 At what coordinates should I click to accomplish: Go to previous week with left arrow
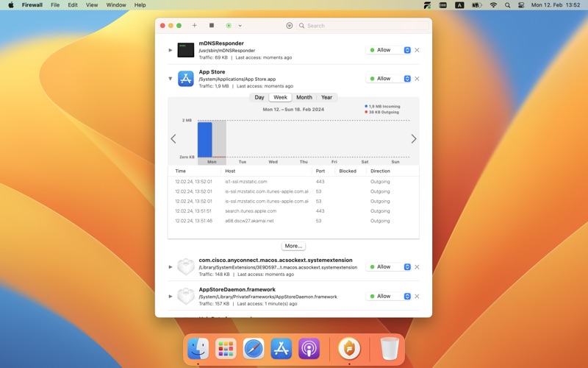pyautogui.click(x=173, y=138)
